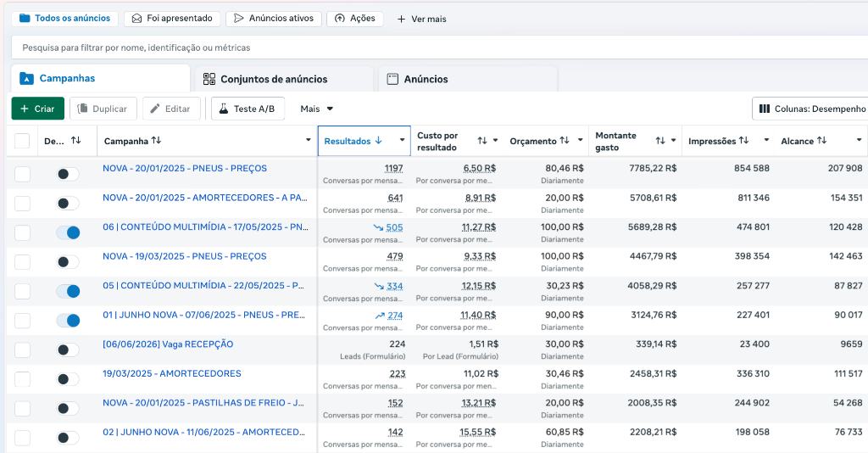Sort by Montante gasto arrows

pos(660,141)
